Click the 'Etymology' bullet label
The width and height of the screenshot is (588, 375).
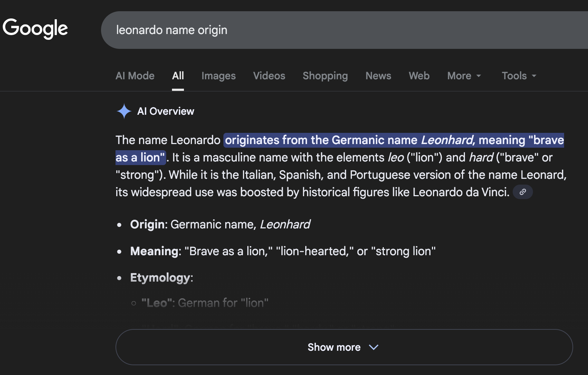[160, 278]
